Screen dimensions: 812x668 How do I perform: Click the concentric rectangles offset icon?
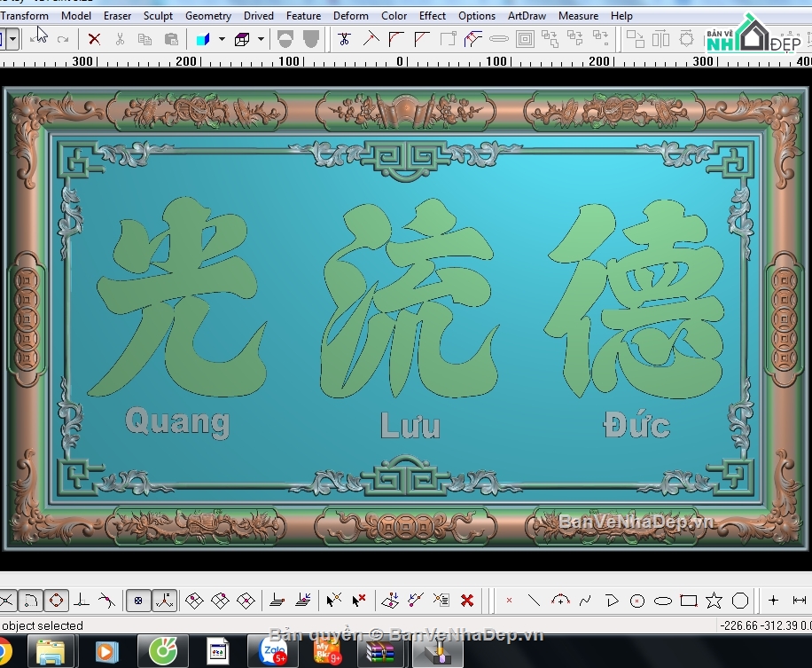[525, 39]
